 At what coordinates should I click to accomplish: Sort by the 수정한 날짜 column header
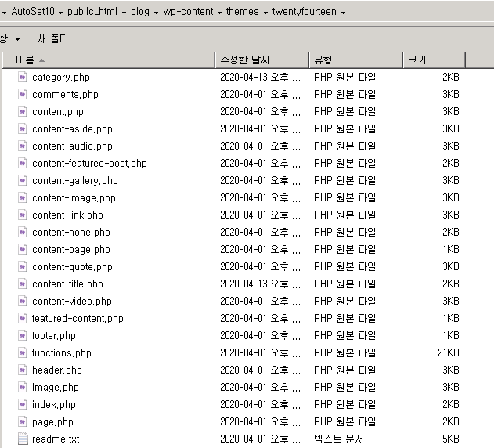261,60
